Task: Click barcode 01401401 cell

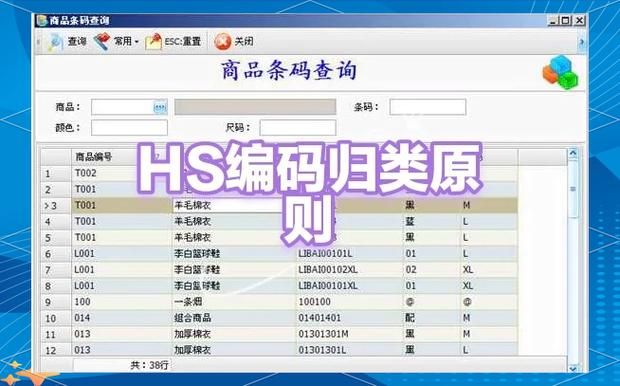Action: click(319, 318)
